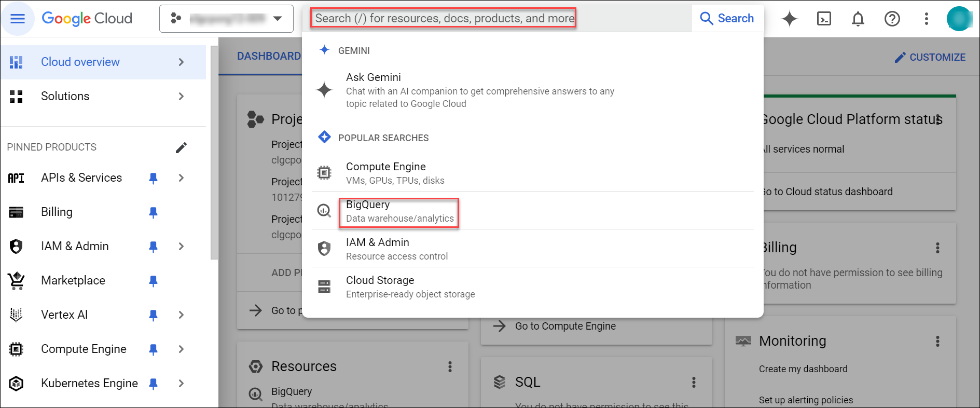This screenshot has width=980, height=408.
Task: Expand the Cloud overview submenu arrow
Action: tap(181, 62)
